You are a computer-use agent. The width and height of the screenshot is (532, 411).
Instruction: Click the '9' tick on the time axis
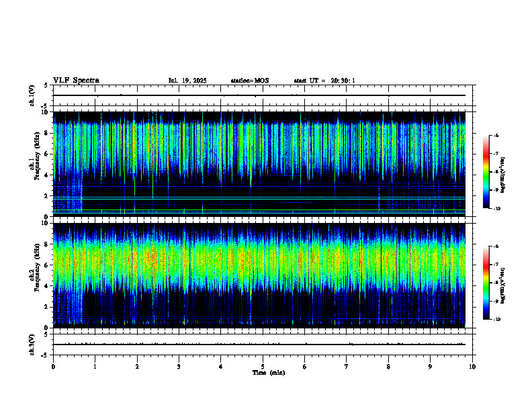click(430, 367)
